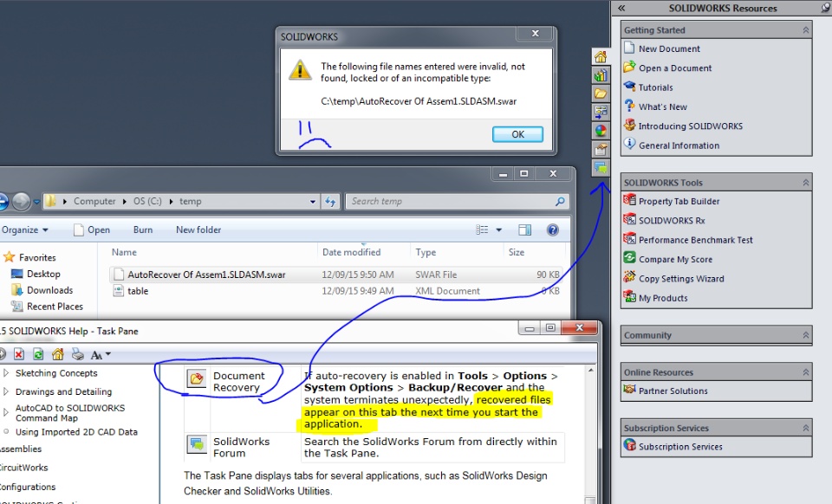This screenshot has width=832, height=504.
Task: Click Burn in Explorer toolbar
Action: [143, 230]
